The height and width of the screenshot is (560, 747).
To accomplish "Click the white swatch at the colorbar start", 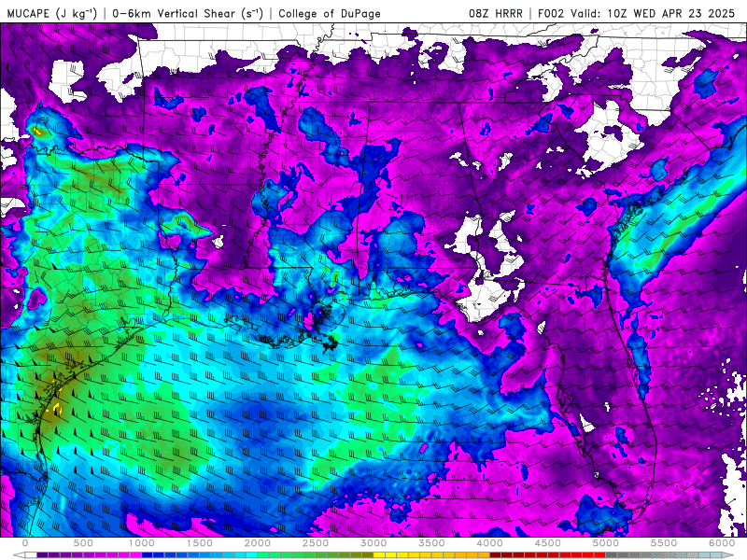I will (x=31, y=555).
